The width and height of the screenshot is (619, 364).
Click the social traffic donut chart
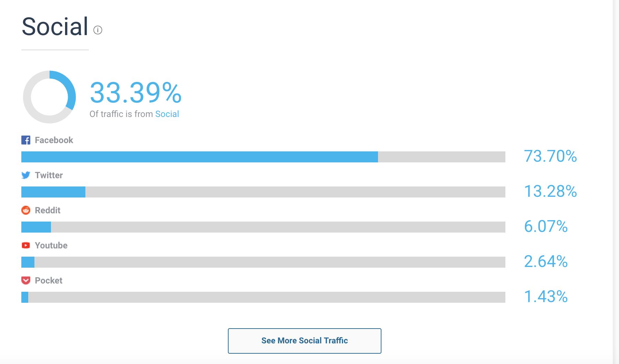[x=50, y=97]
